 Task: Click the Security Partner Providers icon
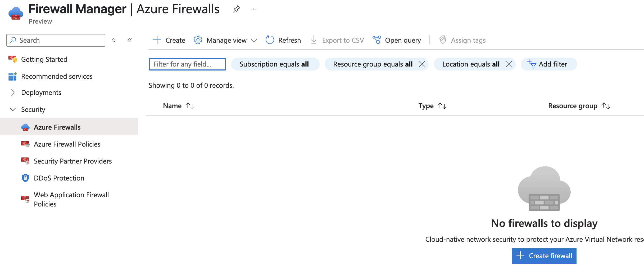25,161
